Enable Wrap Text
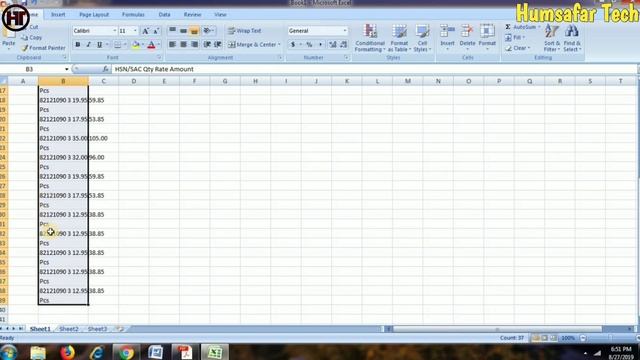The image size is (640, 360). [x=244, y=31]
